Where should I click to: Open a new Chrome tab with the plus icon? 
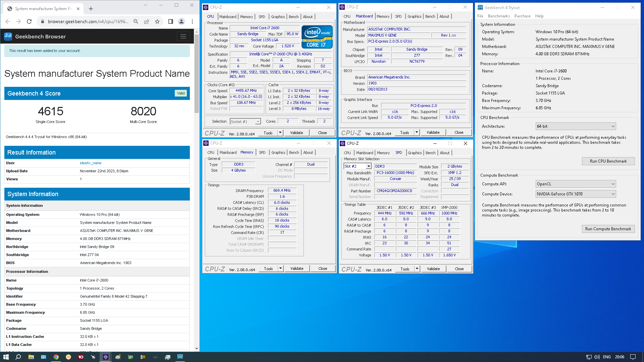[91, 9]
